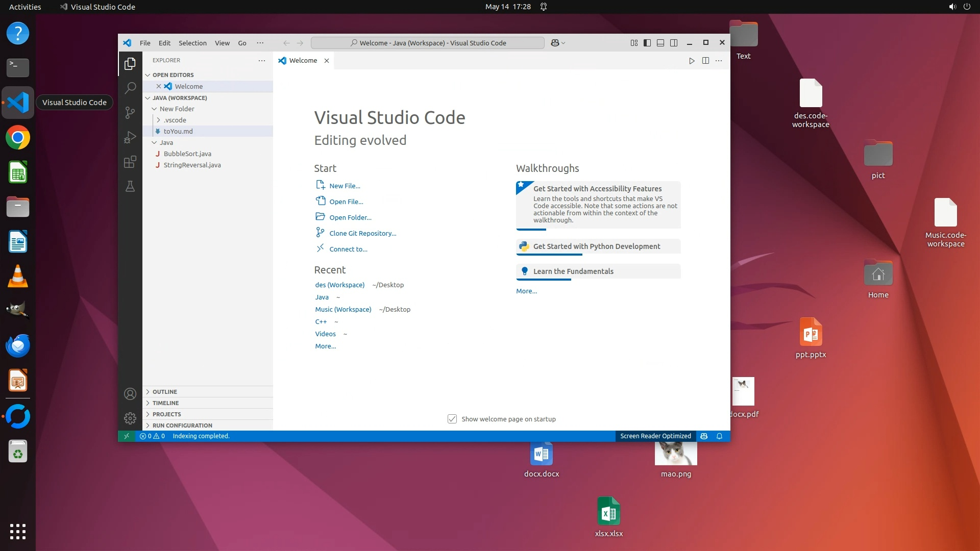Open the Source Control view icon

tap(130, 112)
